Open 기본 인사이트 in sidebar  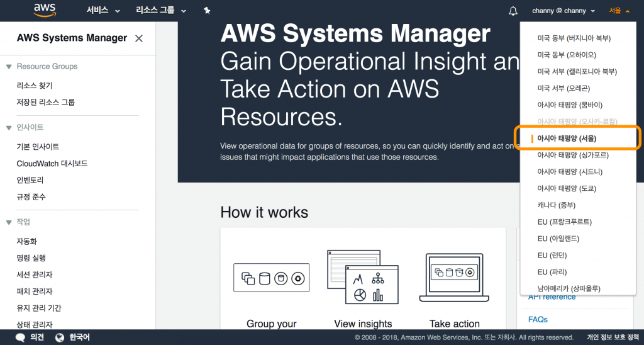pos(38,147)
